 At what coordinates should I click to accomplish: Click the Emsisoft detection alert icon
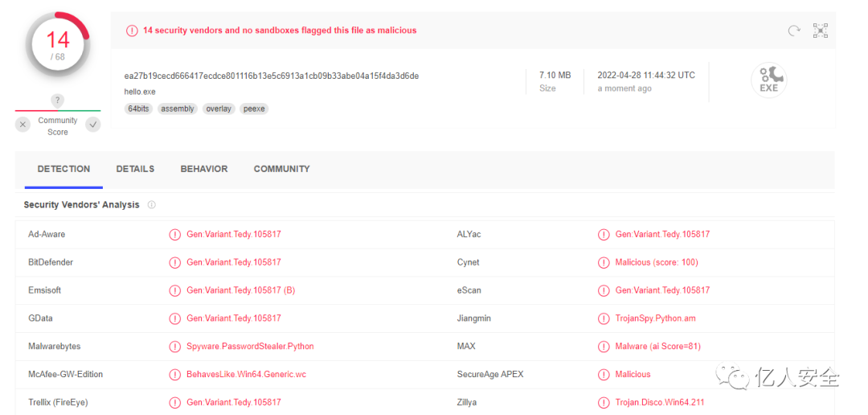[x=175, y=290]
